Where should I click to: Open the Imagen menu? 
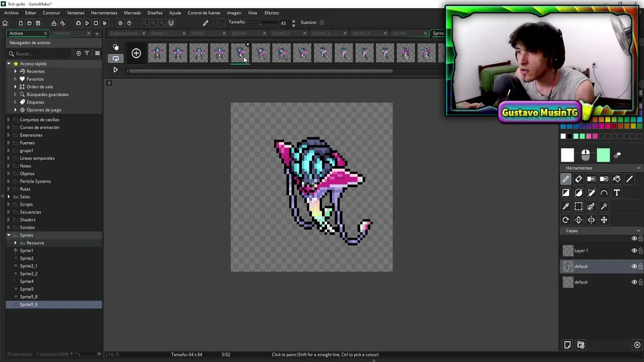[x=234, y=13]
